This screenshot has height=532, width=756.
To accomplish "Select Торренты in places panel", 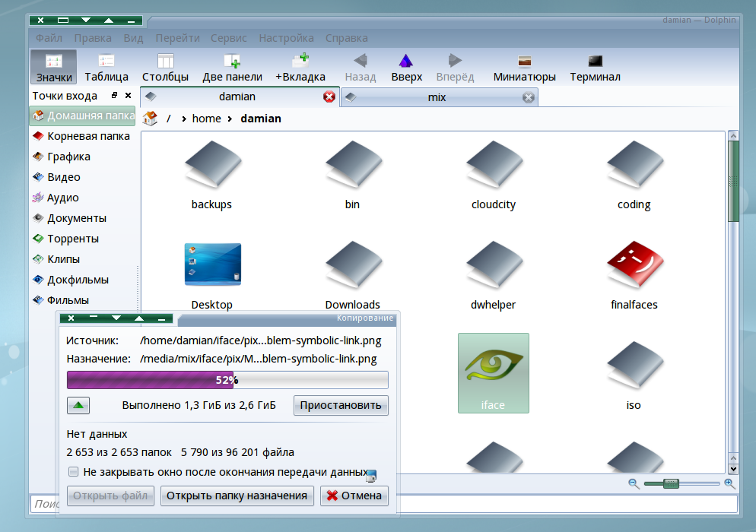I will (x=83, y=239).
